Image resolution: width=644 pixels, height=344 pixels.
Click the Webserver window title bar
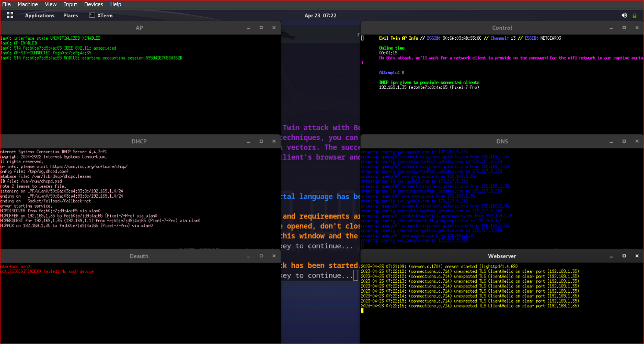(x=502, y=256)
